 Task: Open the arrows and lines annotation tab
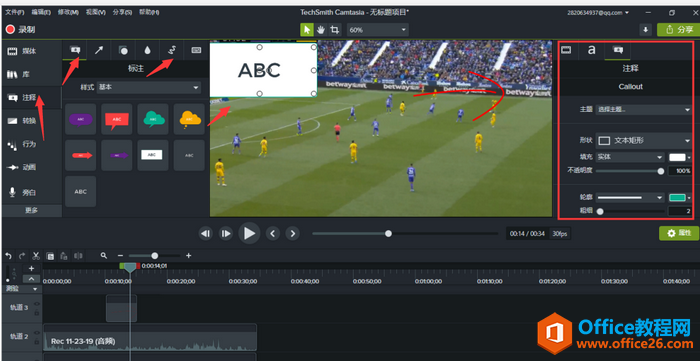pos(99,50)
